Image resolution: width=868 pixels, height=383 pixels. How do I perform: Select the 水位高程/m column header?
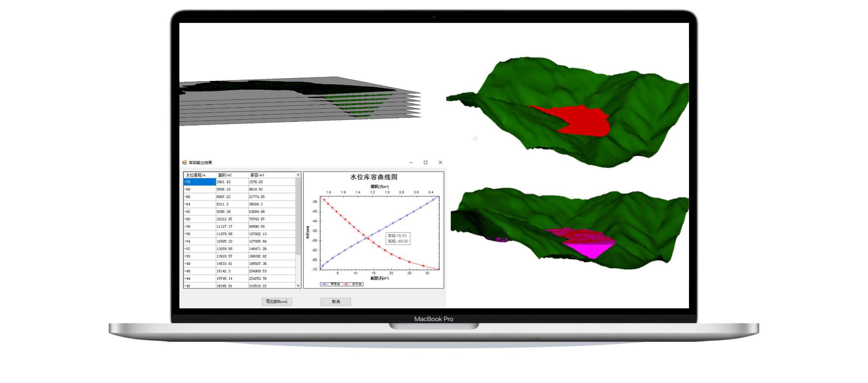(x=200, y=175)
